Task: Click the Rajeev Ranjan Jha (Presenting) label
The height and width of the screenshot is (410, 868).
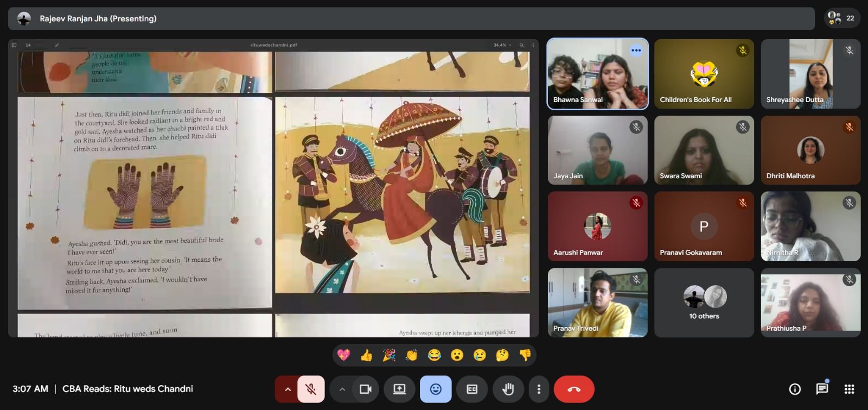Action: [x=98, y=18]
